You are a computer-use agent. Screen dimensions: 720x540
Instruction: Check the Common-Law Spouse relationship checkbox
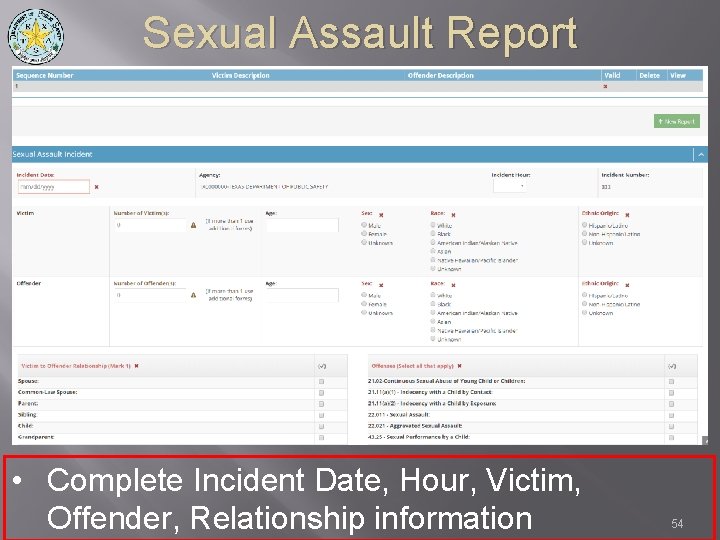click(321, 393)
